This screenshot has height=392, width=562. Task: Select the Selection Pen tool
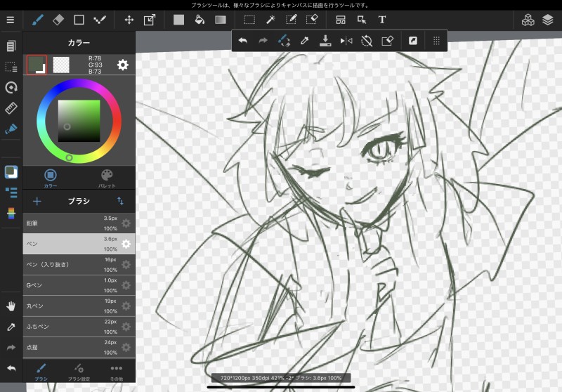pyautogui.click(x=291, y=20)
